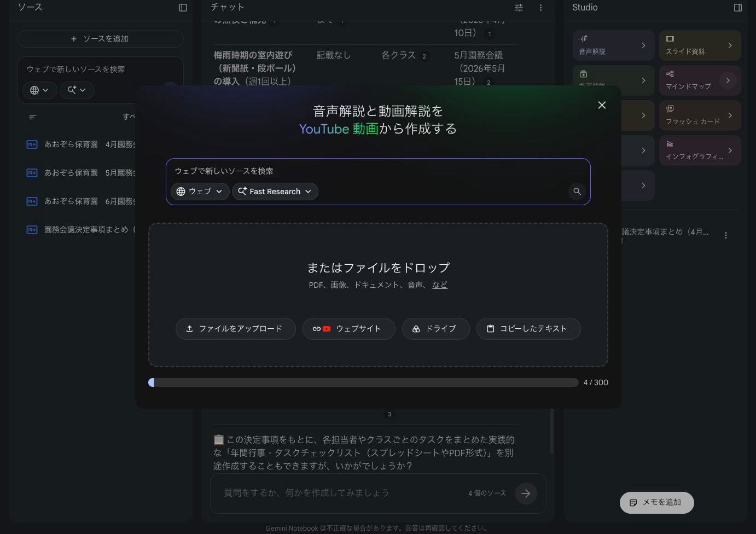This screenshot has width=756, height=534.
Task: Click the Drive icon on ドライブ button
Action: (416, 329)
